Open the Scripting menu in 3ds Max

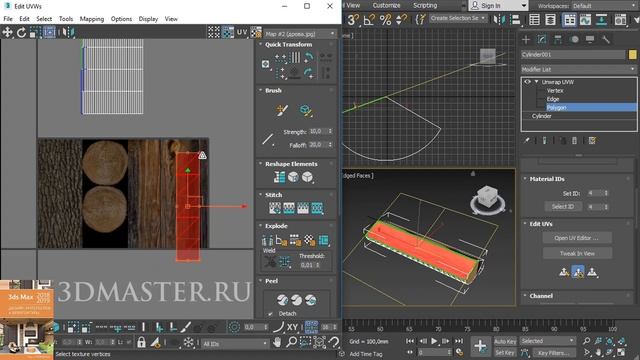[x=425, y=6]
